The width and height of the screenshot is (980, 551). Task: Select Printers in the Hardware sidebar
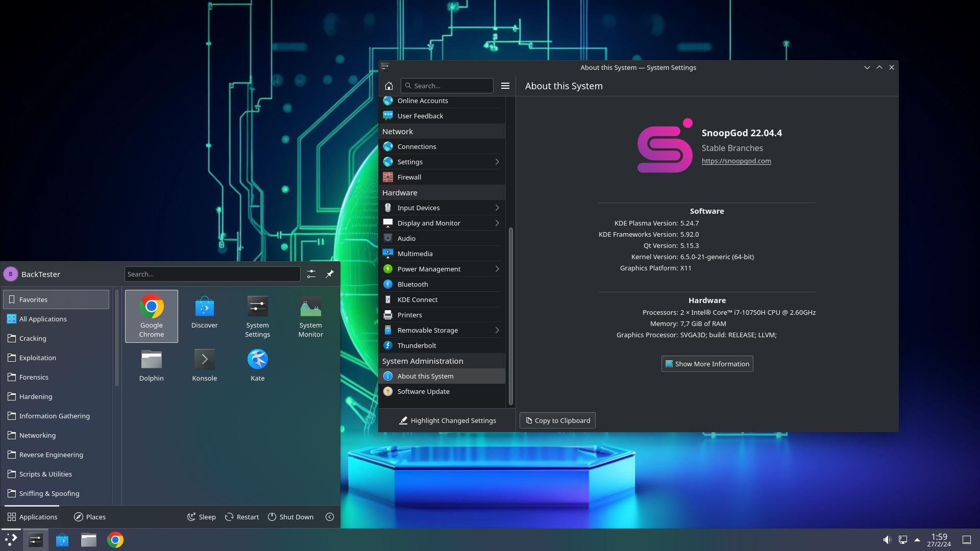coord(409,315)
